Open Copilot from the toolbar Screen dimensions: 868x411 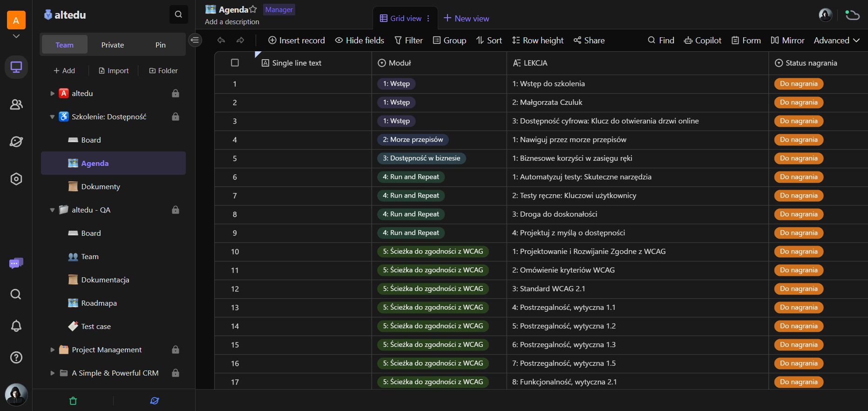(702, 41)
